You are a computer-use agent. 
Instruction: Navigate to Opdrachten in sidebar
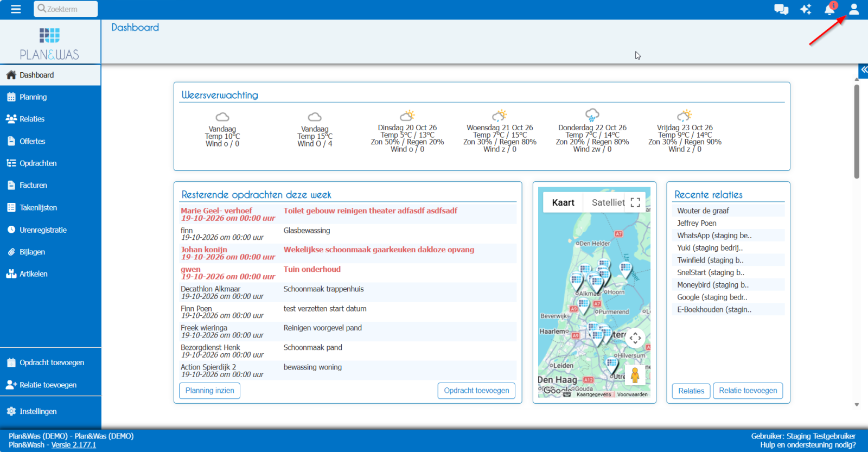50,163
